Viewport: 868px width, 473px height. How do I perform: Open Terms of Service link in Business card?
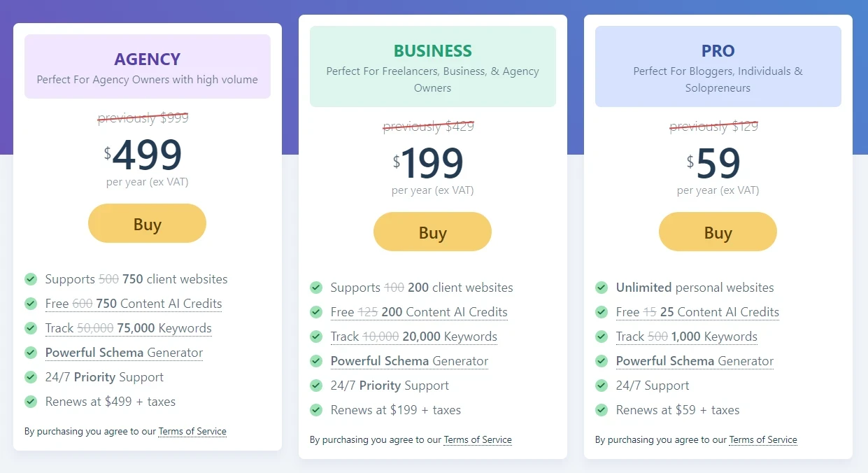(x=478, y=440)
